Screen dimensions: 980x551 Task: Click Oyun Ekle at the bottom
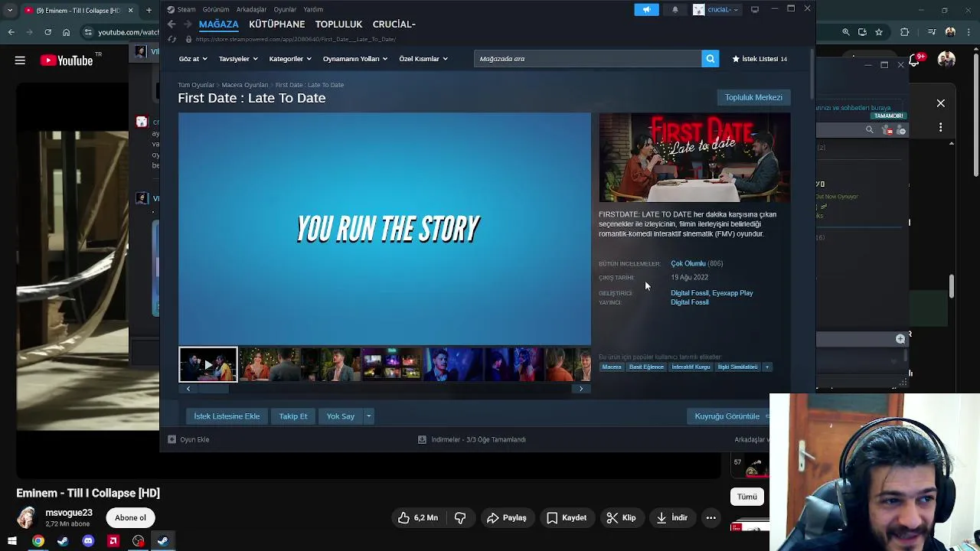pyautogui.click(x=188, y=440)
